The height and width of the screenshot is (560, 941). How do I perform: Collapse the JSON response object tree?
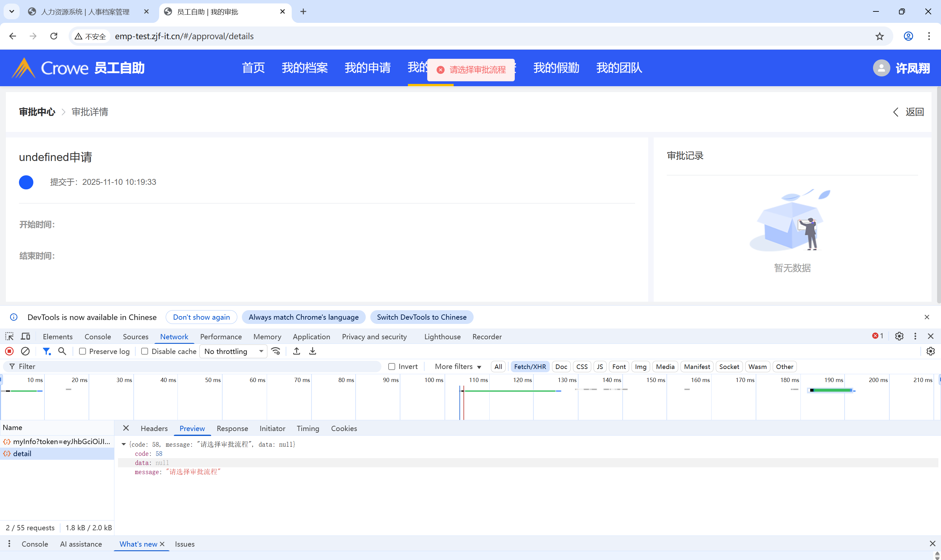(124, 444)
